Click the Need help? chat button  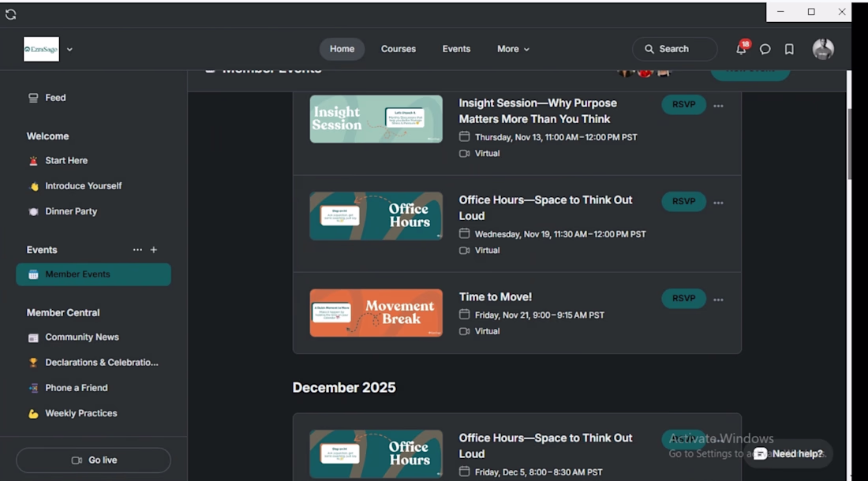point(788,454)
